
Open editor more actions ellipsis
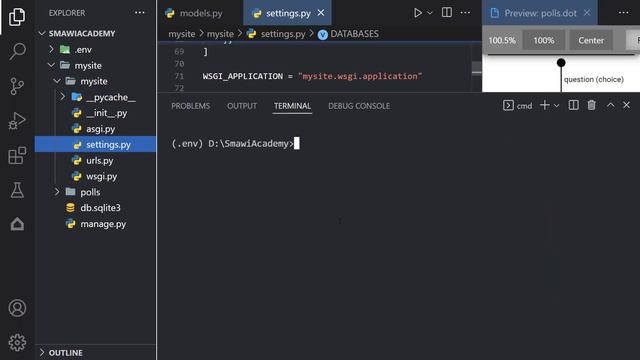coord(465,13)
